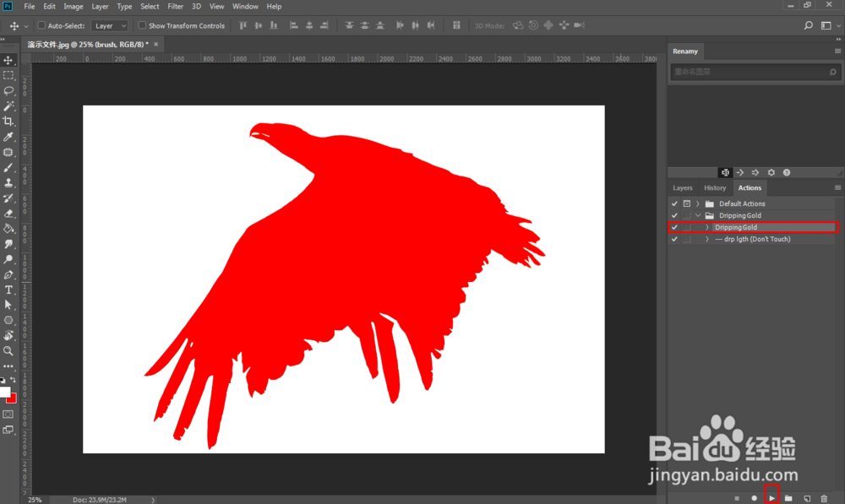Select the Eraser tool

point(8,214)
